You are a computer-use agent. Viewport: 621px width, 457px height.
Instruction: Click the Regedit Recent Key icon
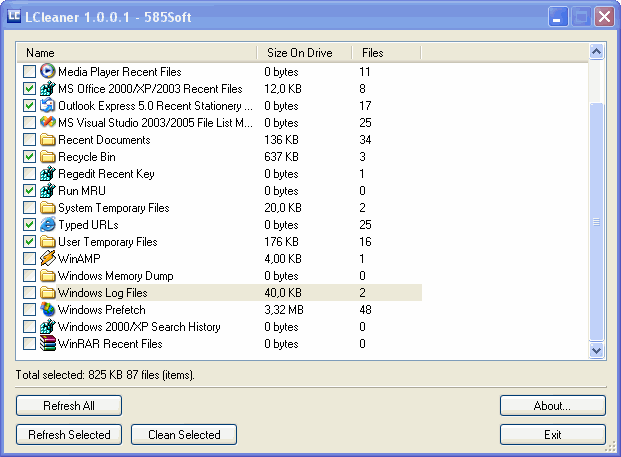[x=48, y=173]
